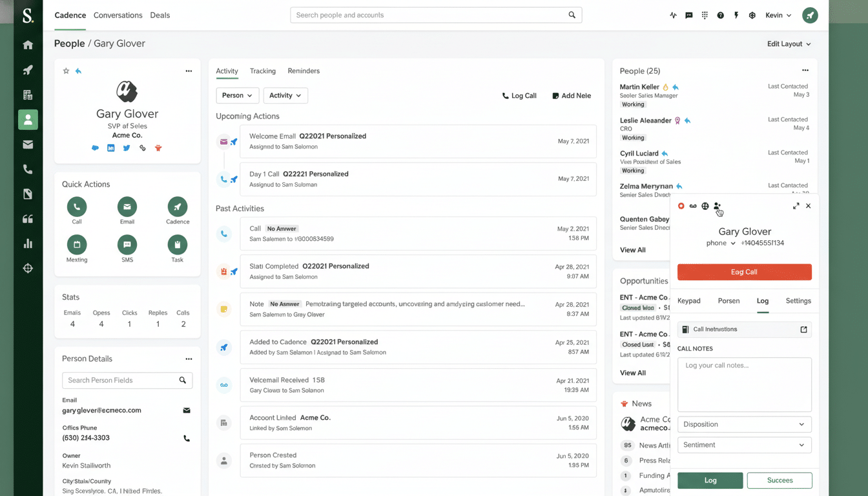Viewport: 868px width, 496px height.
Task: Click the lightning bolt icon in the top bar
Action: (736, 15)
